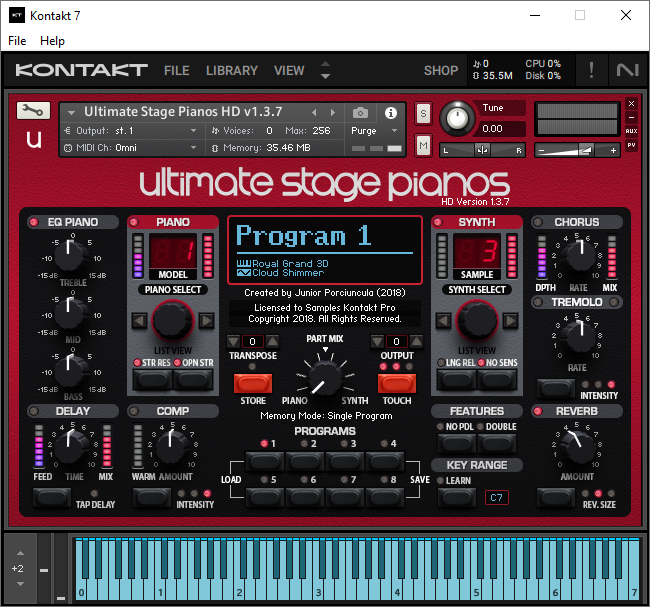Image resolution: width=650 pixels, height=607 pixels.
Task: Open the instrument info icon
Action: [390, 113]
